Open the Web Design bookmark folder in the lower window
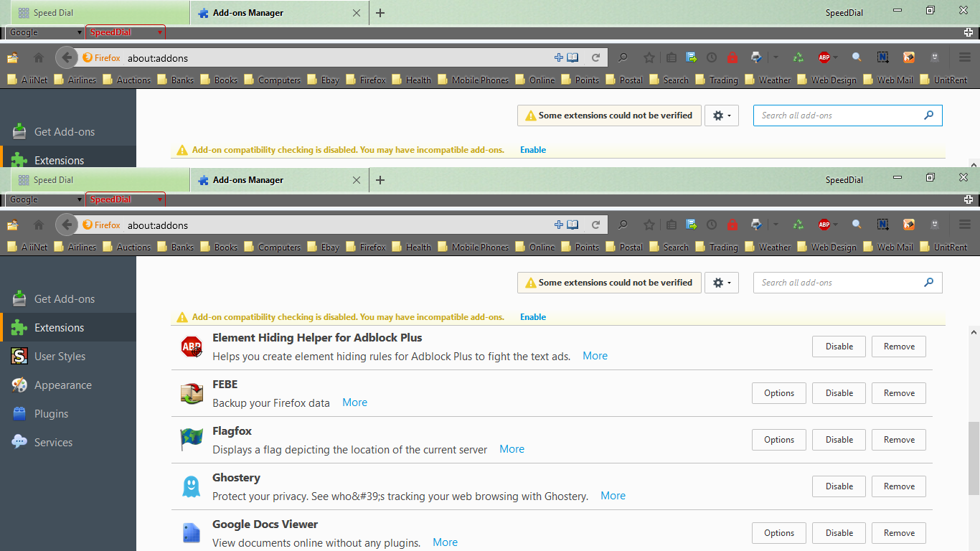 tap(826, 248)
